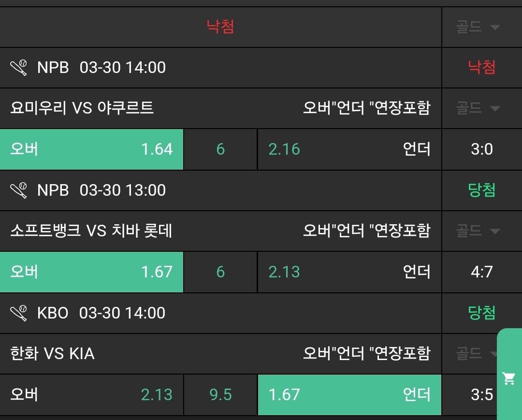Click the red 낙찰 status at top
Viewport: 522px width, 420px height.
point(220,27)
